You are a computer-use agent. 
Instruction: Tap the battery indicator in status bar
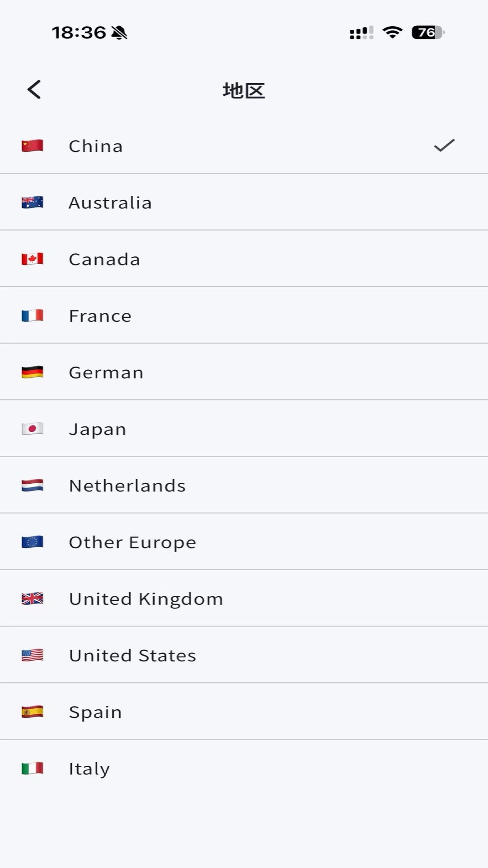(428, 33)
